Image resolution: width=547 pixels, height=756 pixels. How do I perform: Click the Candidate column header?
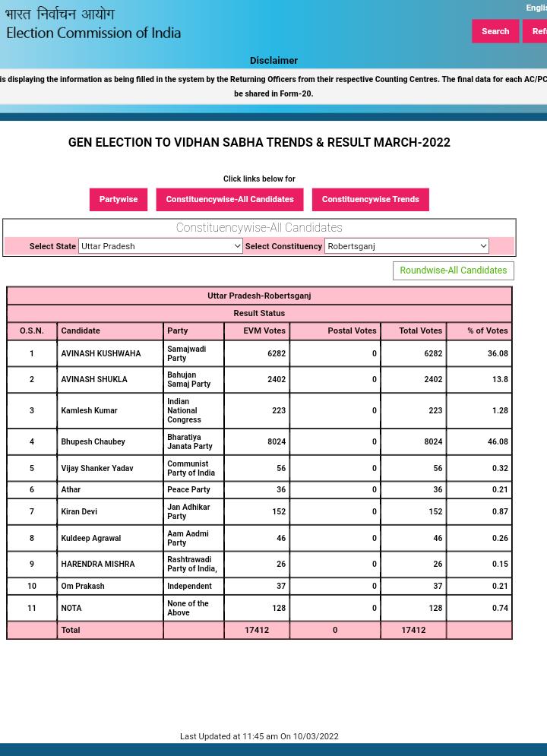coord(81,331)
